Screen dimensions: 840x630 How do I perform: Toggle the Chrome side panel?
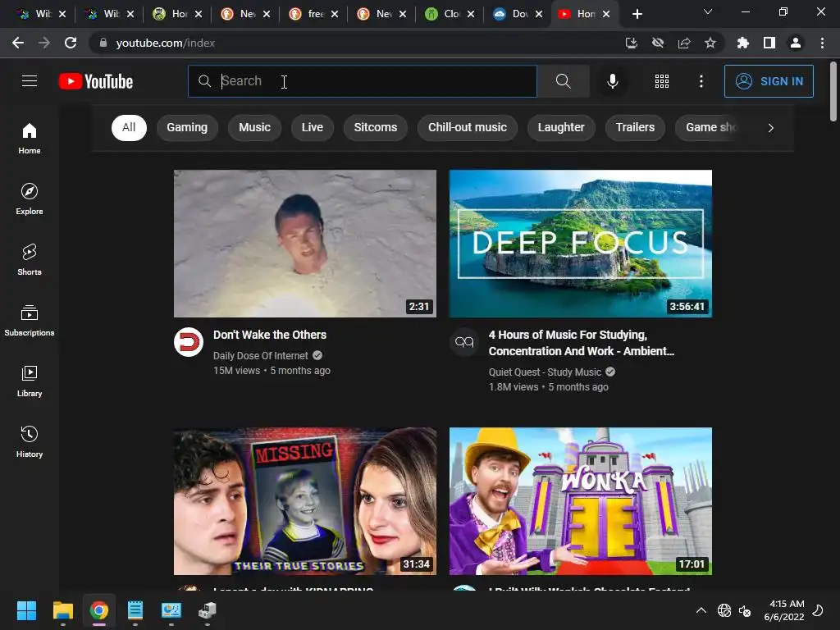pyautogui.click(x=769, y=43)
